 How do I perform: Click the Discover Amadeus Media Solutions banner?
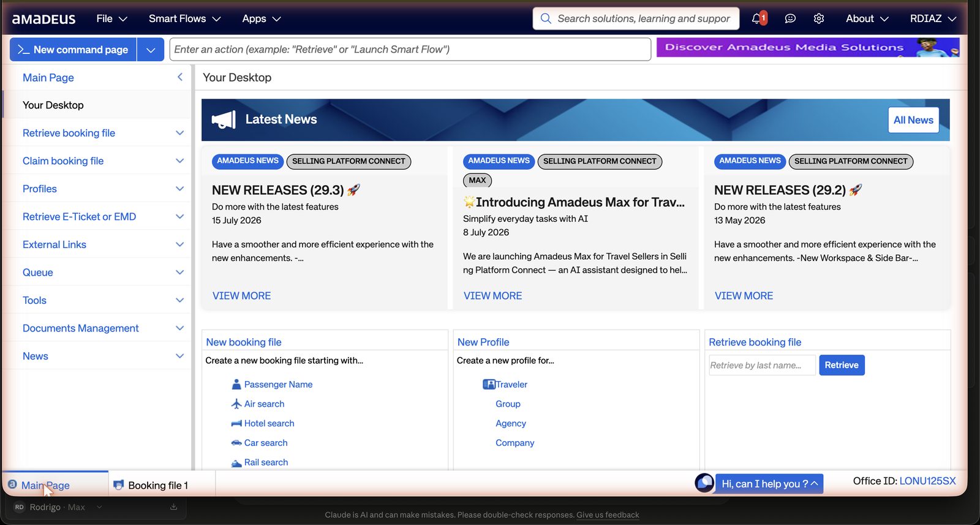pyautogui.click(x=808, y=47)
